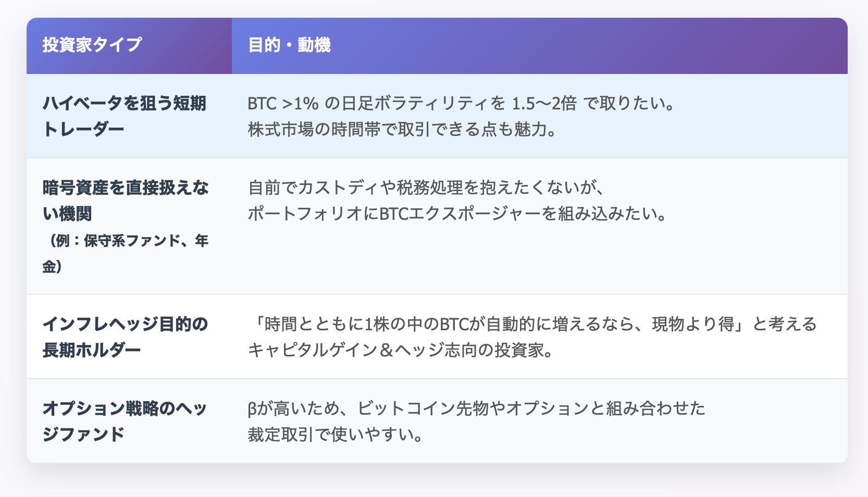The height and width of the screenshot is (497, 868).
Task: Select the インフレヘッジ目的の長期ホルダー row label
Action: [x=125, y=337]
